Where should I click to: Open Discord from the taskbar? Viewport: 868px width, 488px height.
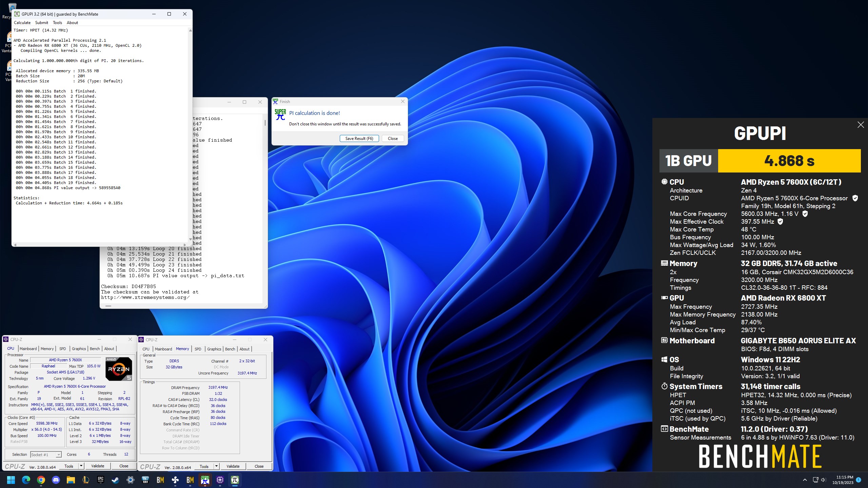click(56, 480)
